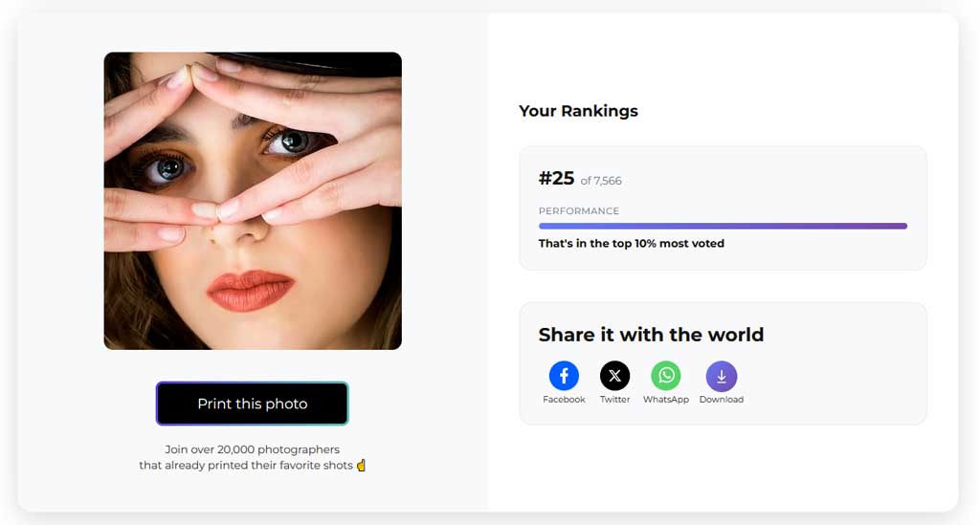Click the 'Share it with the world' heading
This screenshot has width=980, height=525.
click(x=651, y=335)
